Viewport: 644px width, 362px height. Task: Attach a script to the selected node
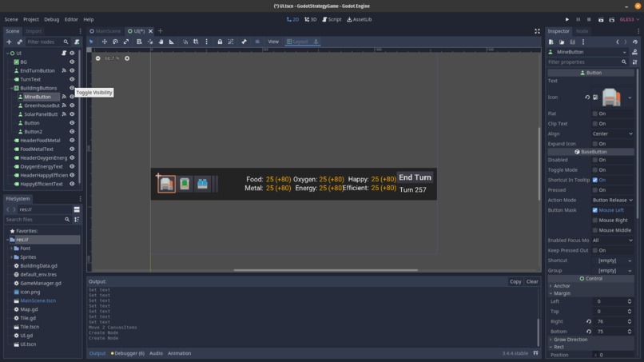(x=77, y=42)
